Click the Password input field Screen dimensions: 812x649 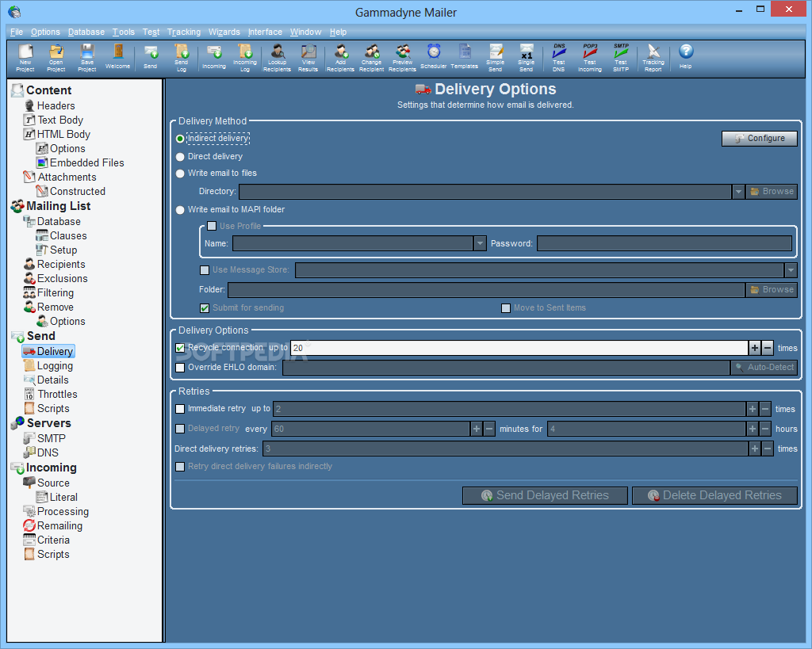(665, 243)
